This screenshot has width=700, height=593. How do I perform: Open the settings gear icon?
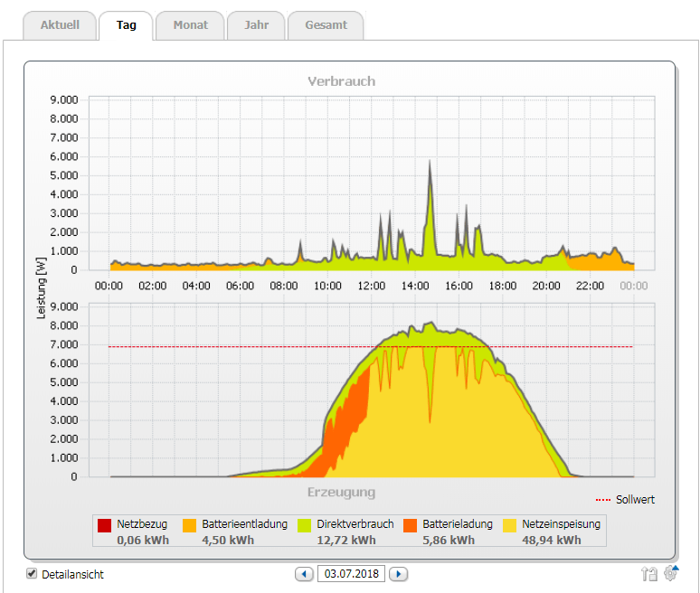(x=671, y=572)
